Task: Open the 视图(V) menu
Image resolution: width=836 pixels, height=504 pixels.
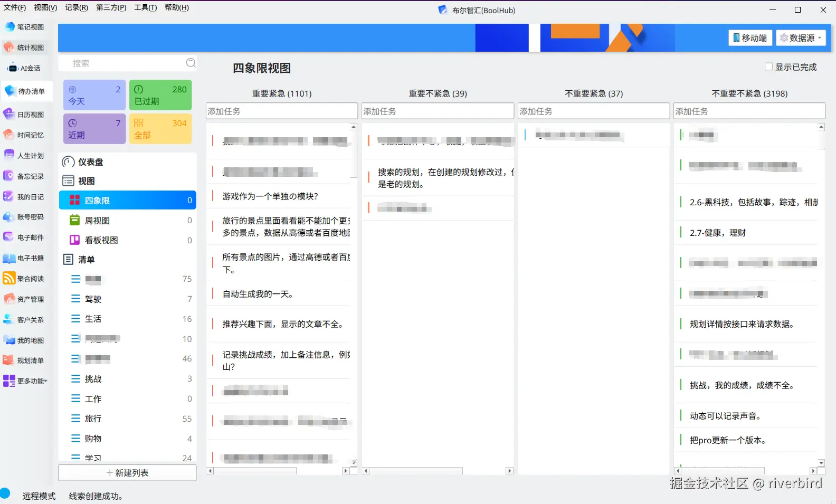Action: (45, 7)
